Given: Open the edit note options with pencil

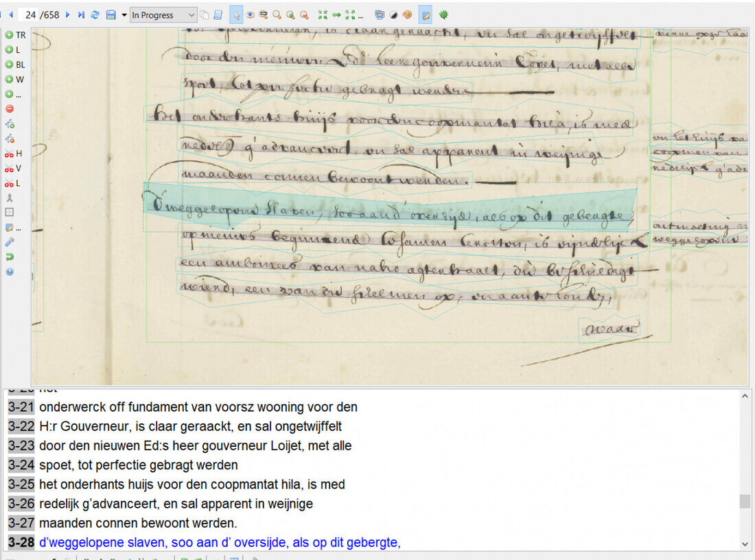Looking at the screenshot, I should pos(13,227).
